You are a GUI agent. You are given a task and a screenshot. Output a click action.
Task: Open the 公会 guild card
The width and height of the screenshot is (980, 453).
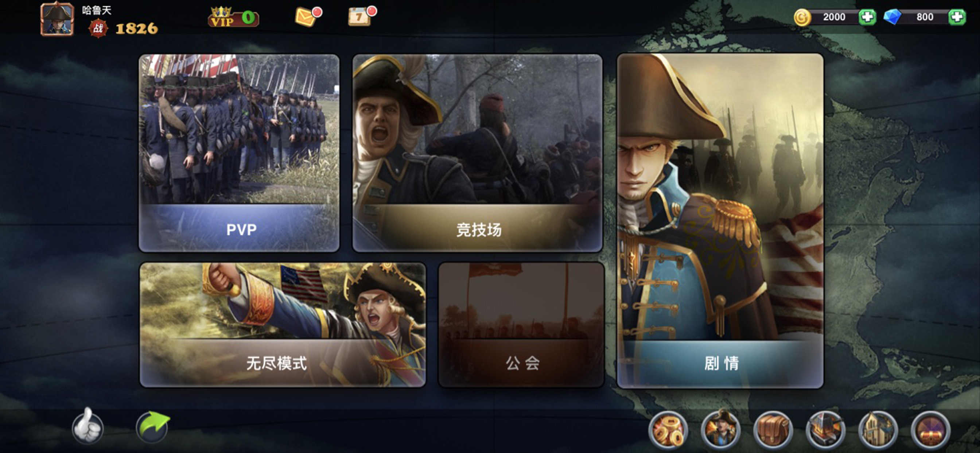click(521, 325)
